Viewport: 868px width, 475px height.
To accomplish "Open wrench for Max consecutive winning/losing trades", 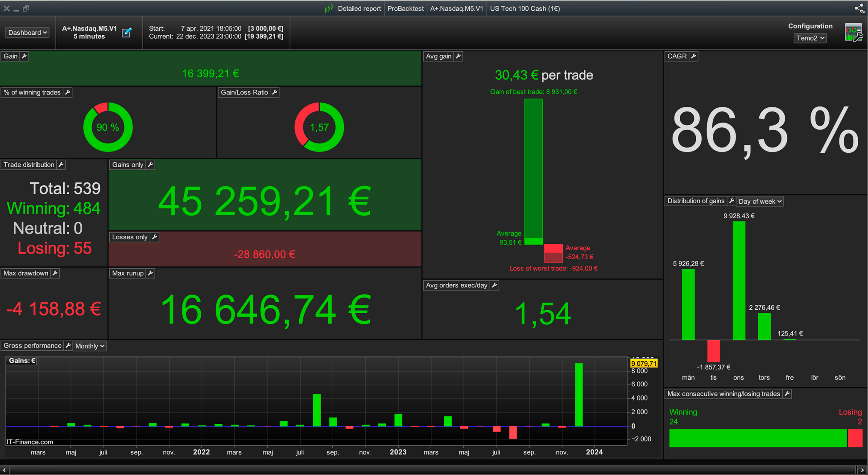I will point(787,394).
